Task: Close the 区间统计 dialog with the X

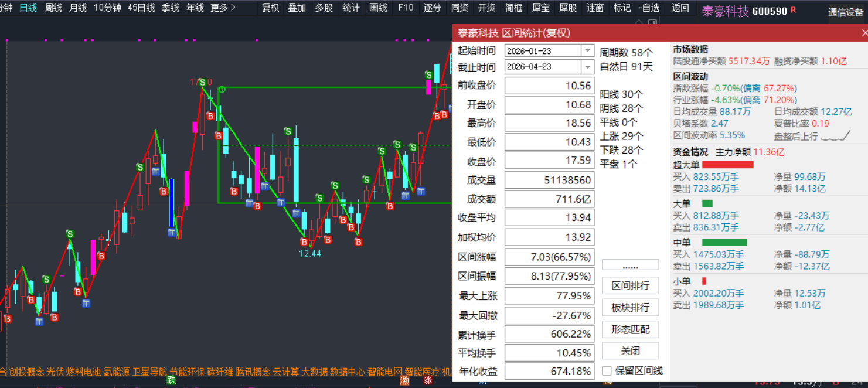Action: (x=864, y=33)
